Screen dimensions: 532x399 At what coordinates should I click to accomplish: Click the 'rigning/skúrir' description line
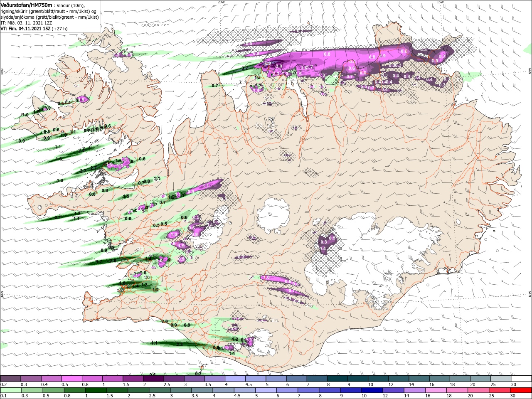click(48, 11)
